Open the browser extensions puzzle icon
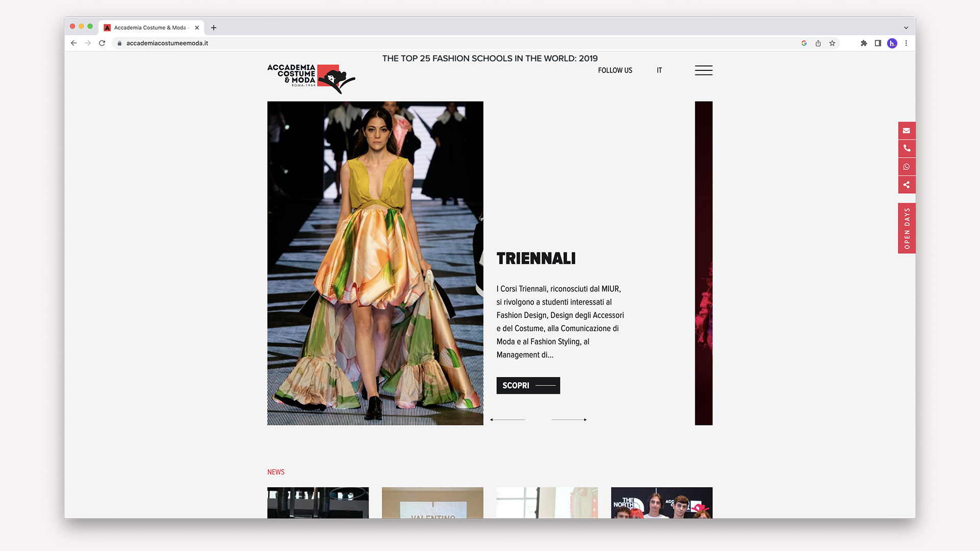Image resolution: width=980 pixels, height=551 pixels. pos(864,43)
